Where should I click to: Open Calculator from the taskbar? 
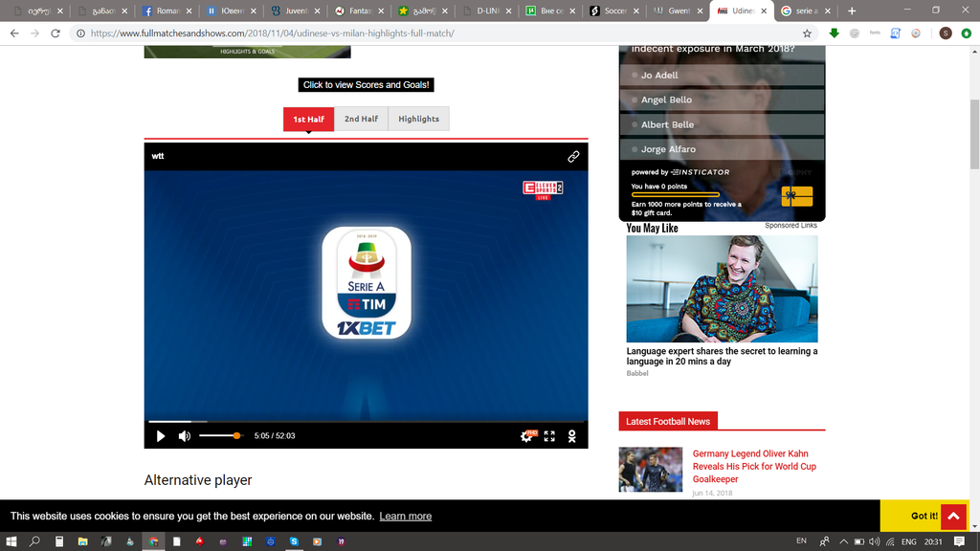click(x=59, y=541)
